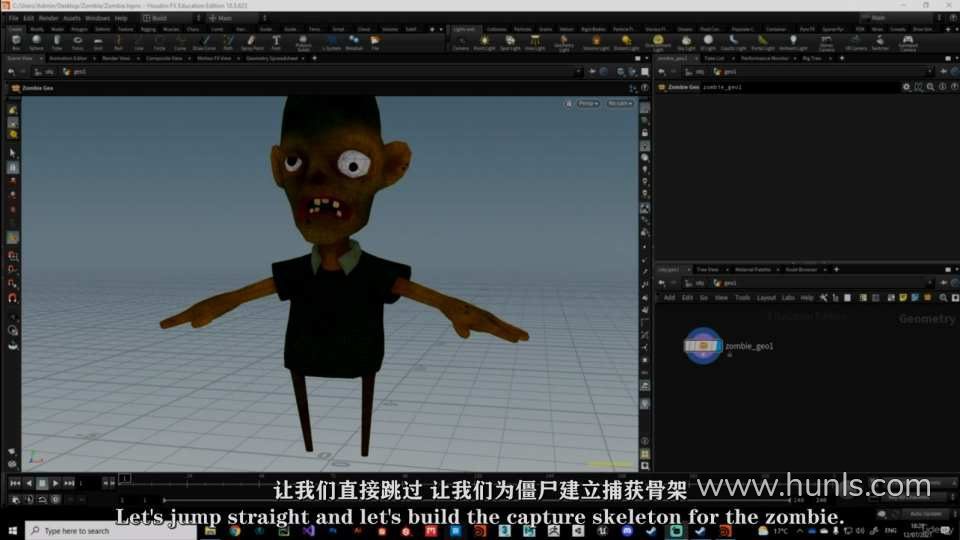Toggle the select tool in viewport left toolbar

click(x=13, y=154)
